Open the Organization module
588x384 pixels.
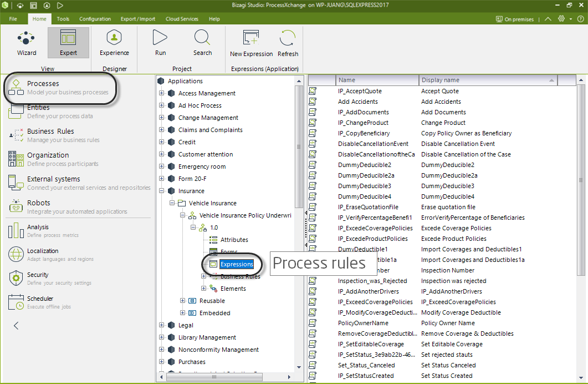click(53, 159)
